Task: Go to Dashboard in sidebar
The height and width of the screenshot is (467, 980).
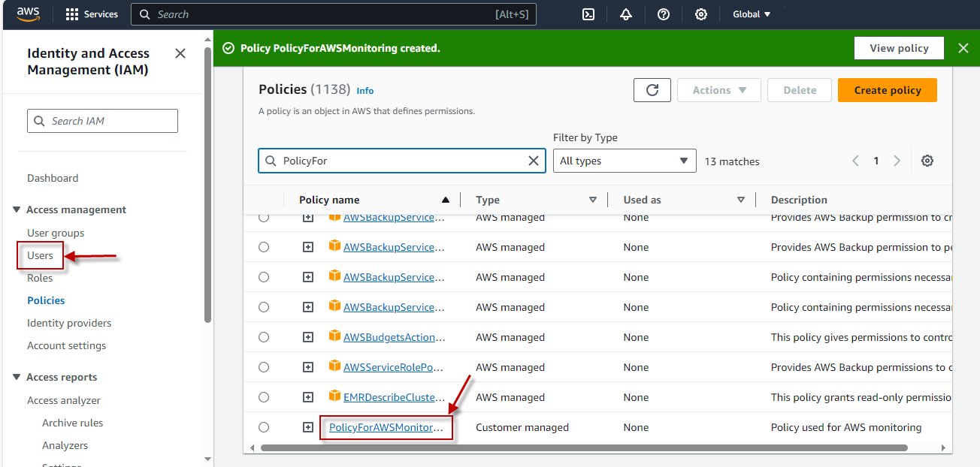Action: click(x=53, y=178)
